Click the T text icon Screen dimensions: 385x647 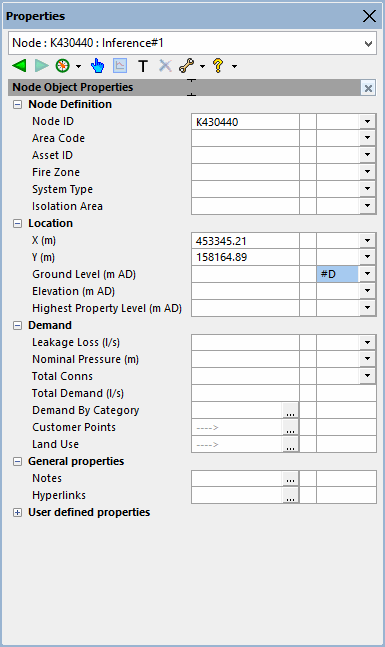[143, 66]
